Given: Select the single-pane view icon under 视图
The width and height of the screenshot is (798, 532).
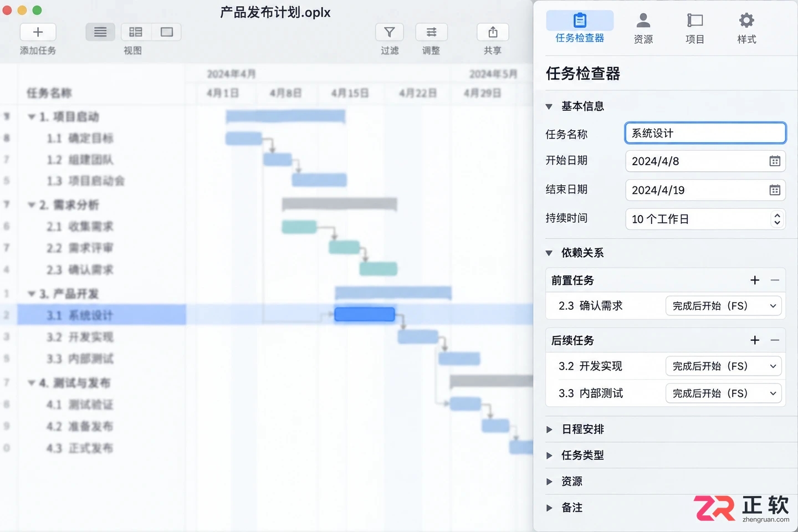Looking at the screenshot, I should [x=167, y=32].
